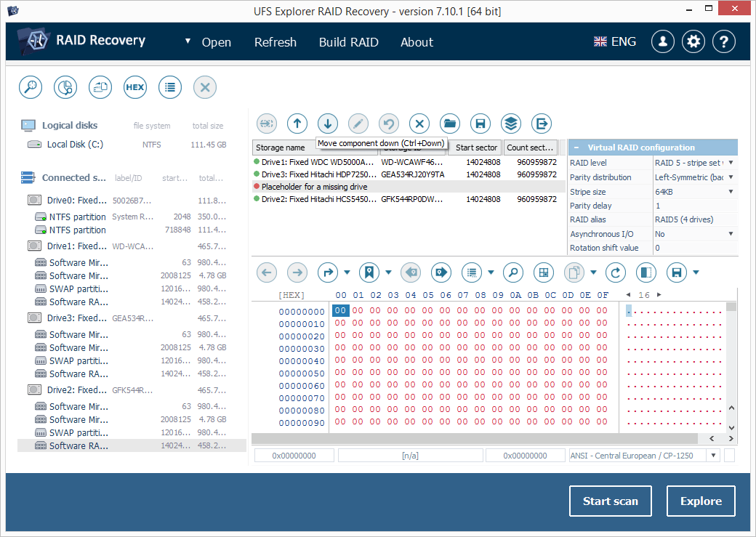Open the Parity distribution dropdown
Screen dimensions: 756x537
click(731, 177)
